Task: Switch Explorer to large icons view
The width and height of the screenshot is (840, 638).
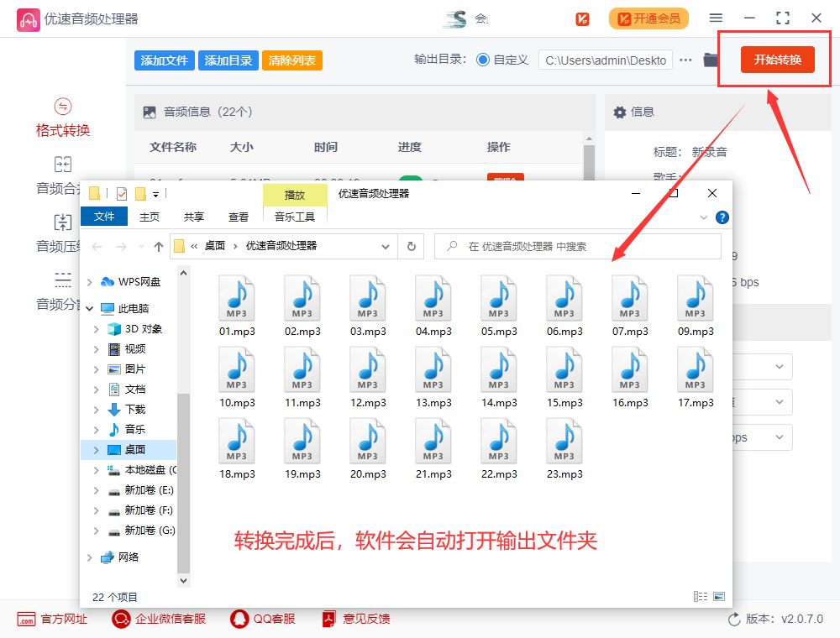Action: [719, 596]
